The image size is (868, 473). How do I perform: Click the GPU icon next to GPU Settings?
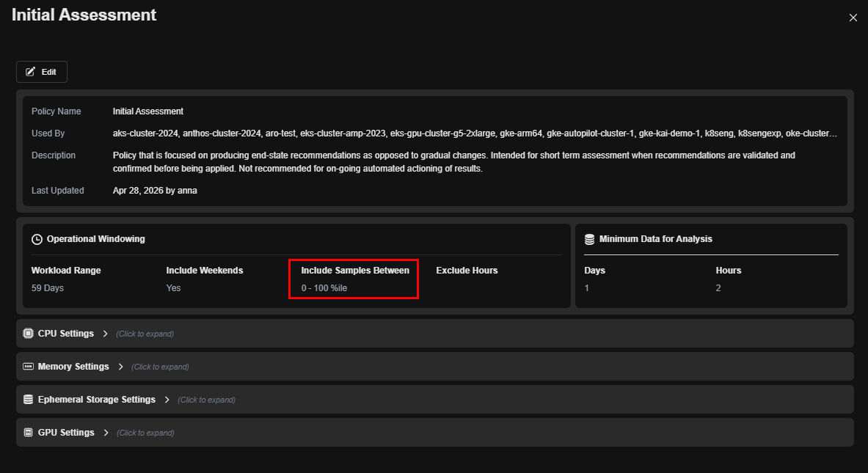[x=28, y=433]
